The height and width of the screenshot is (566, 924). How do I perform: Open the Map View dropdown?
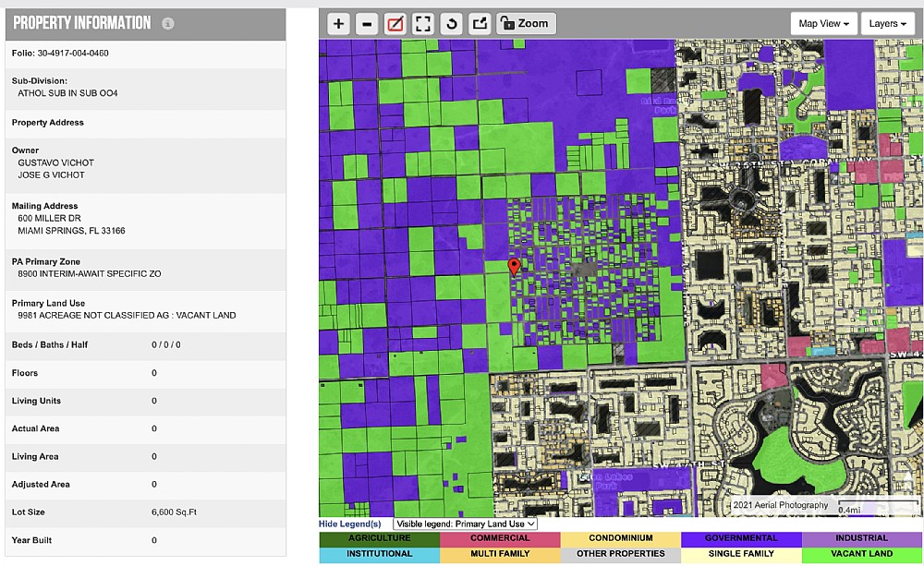coord(823,24)
